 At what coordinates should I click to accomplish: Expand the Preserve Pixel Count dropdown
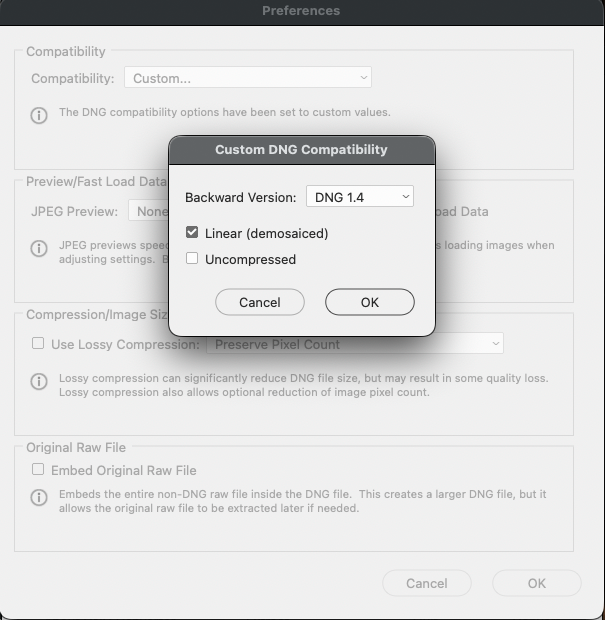pos(354,344)
